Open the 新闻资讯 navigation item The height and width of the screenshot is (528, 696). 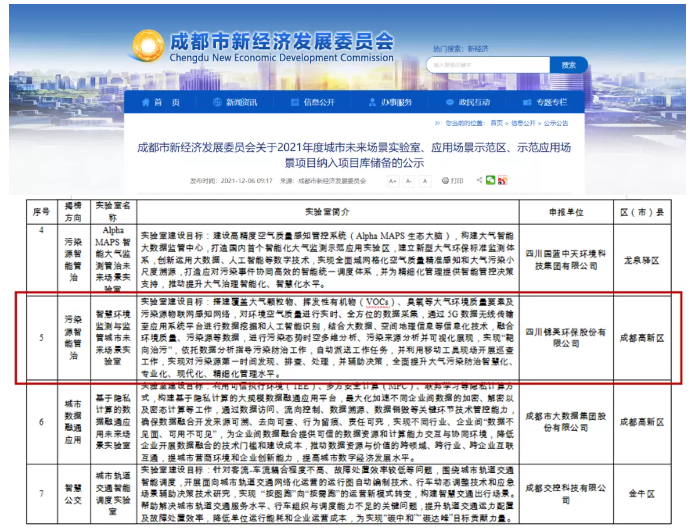[235, 102]
